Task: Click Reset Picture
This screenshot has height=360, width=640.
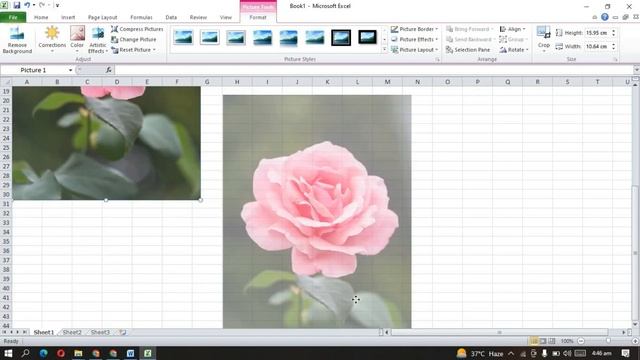Action: click(131, 50)
